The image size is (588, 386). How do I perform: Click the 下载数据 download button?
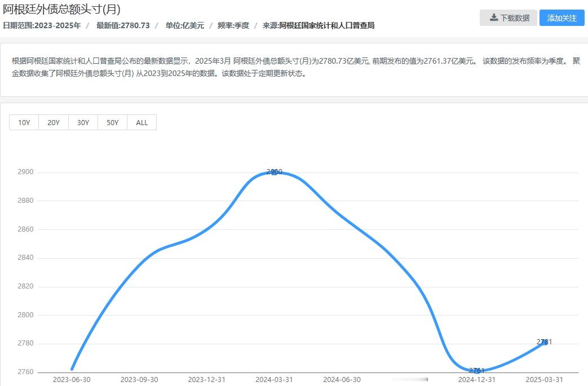508,17
